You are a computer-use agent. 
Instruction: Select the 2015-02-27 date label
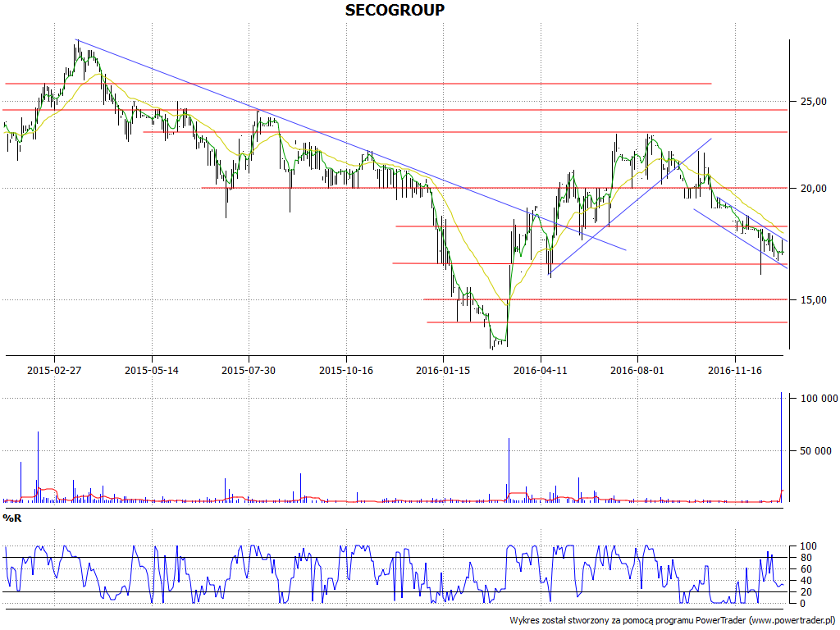pos(54,370)
